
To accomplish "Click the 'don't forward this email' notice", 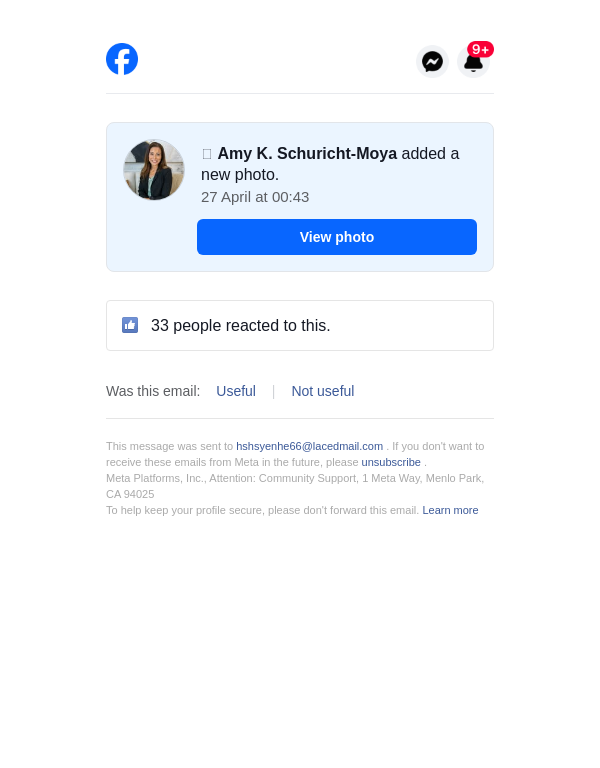I will coord(263,510).
